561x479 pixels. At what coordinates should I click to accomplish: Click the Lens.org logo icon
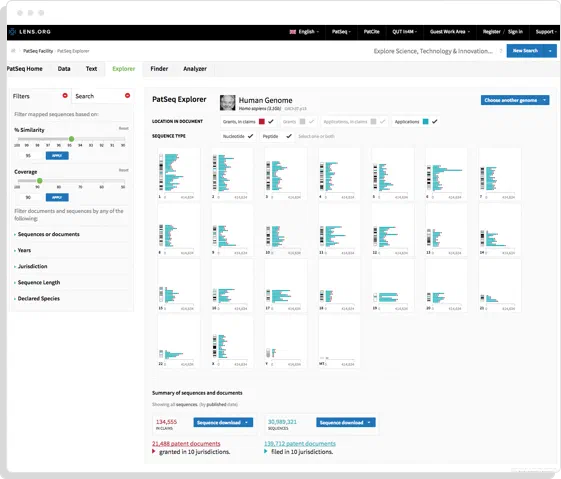click(13, 31)
